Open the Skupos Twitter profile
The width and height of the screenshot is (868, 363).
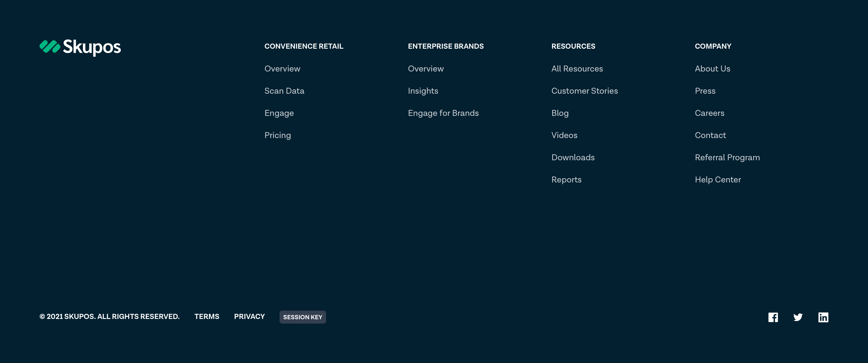[x=798, y=317]
